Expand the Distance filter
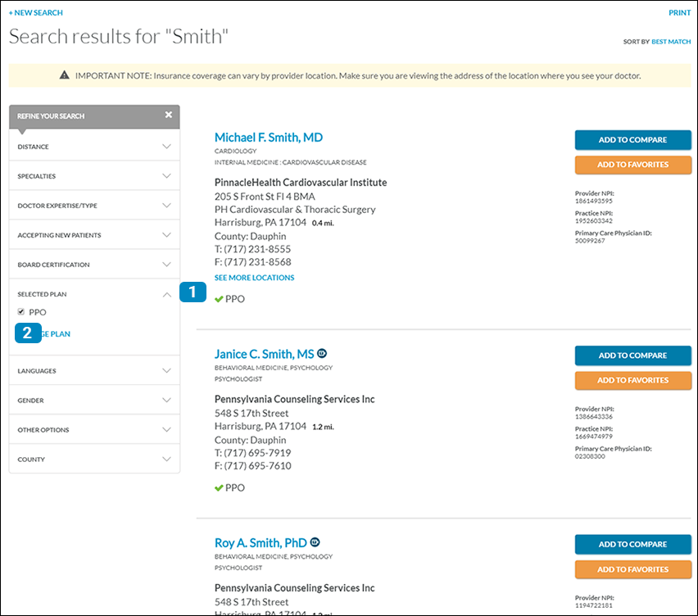Screen dimensions: 698x616 point(94,147)
